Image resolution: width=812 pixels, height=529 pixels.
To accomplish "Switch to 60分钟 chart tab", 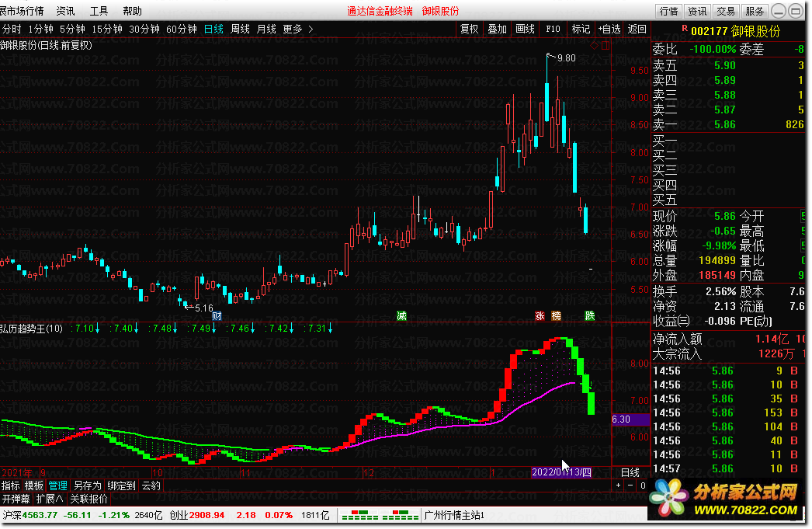I will (x=181, y=29).
